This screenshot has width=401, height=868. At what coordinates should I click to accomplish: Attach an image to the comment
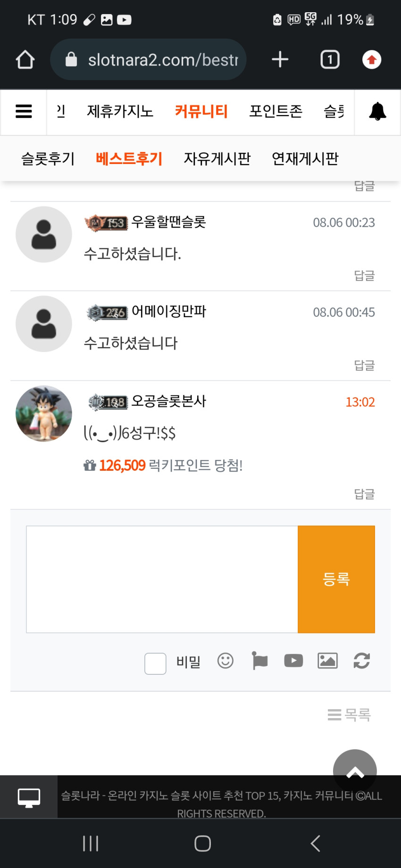[x=327, y=661]
